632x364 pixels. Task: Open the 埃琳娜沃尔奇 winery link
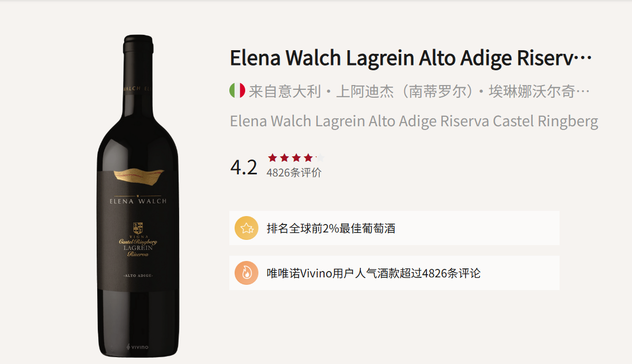pos(540,91)
